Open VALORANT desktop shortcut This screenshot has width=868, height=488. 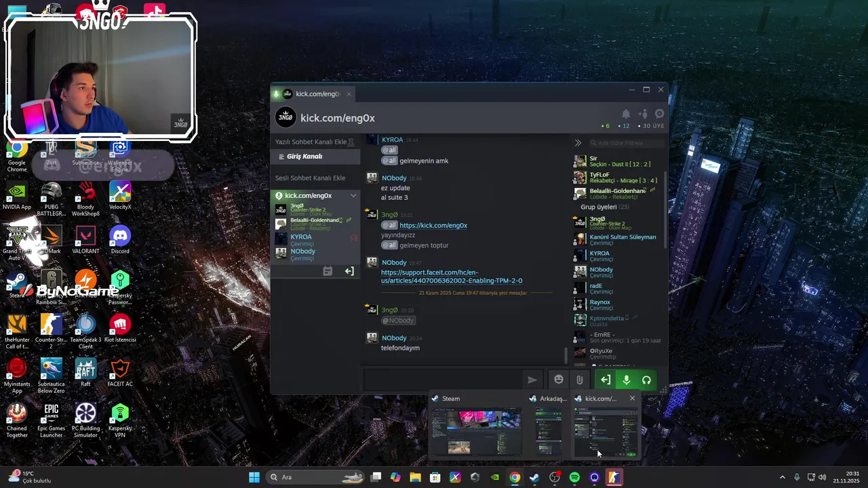click(85, 241)
